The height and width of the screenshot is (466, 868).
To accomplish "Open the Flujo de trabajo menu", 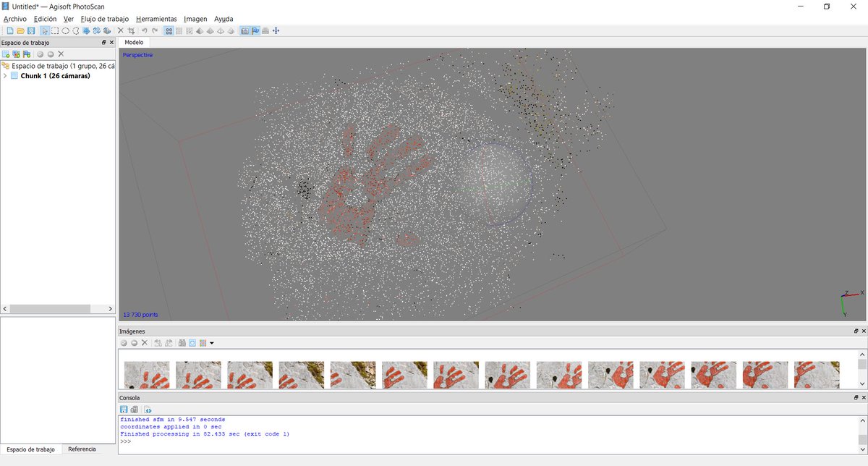I will [105, 19].
